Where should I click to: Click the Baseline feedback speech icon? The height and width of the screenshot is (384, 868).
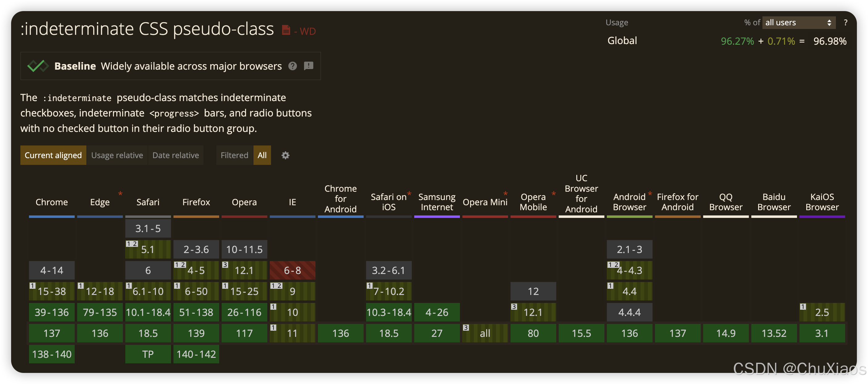[308, 66]
